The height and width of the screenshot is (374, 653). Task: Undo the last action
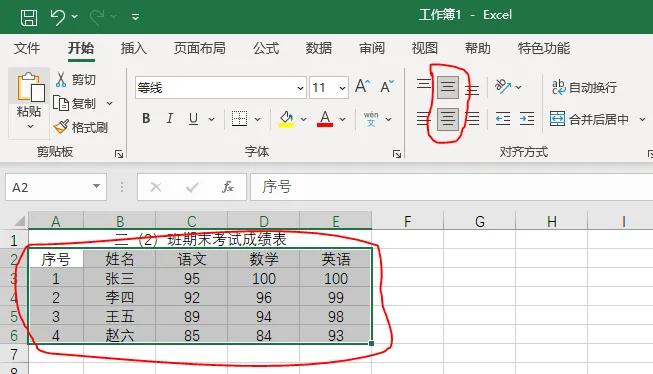coord(57,17)
